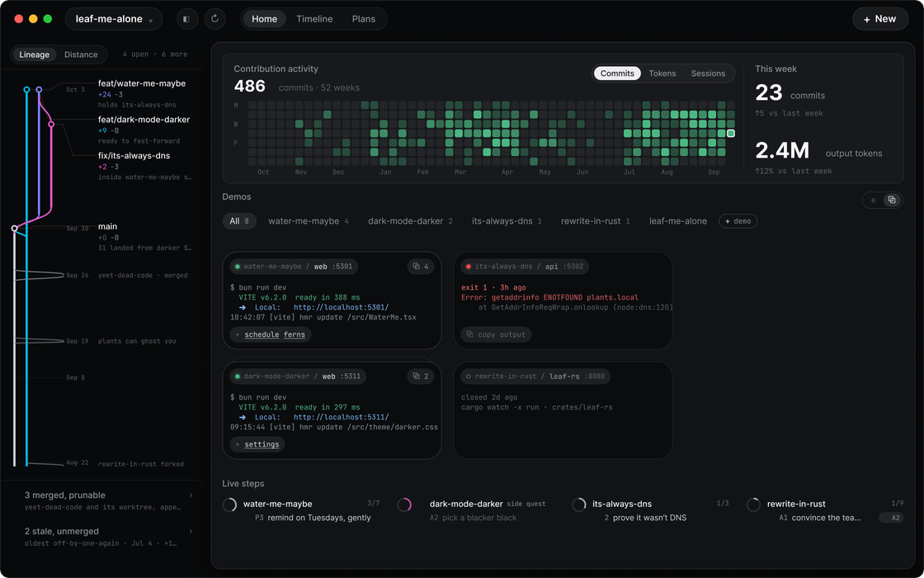Switch demos to stacked cards view icon
Viewport: 924px width, 578px height.
[x=892, y=200]
